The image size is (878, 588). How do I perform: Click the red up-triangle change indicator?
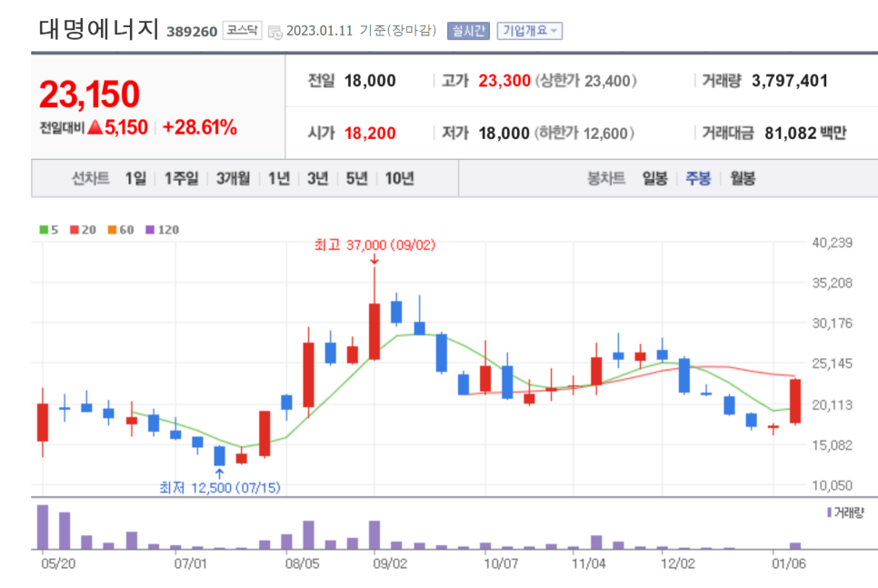click(x=95, y=127)
